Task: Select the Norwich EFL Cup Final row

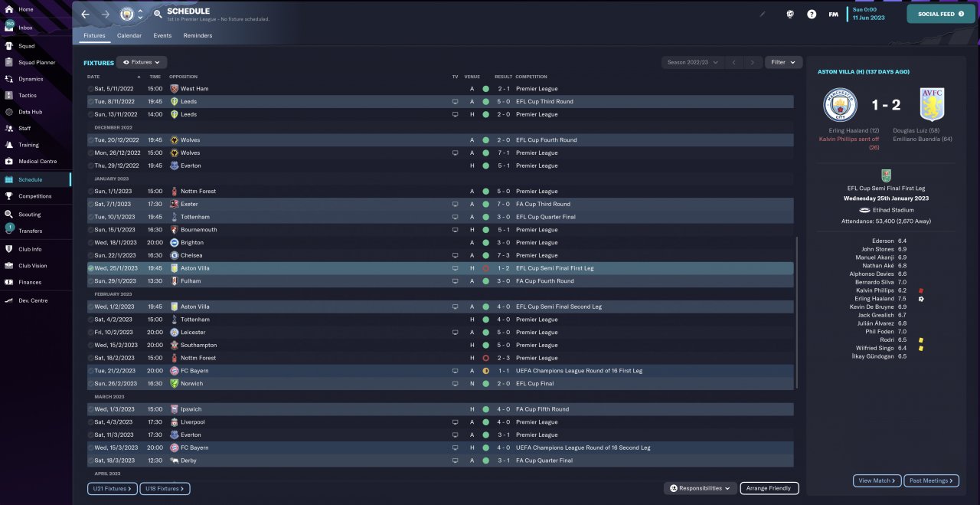Action: [439, 383]
